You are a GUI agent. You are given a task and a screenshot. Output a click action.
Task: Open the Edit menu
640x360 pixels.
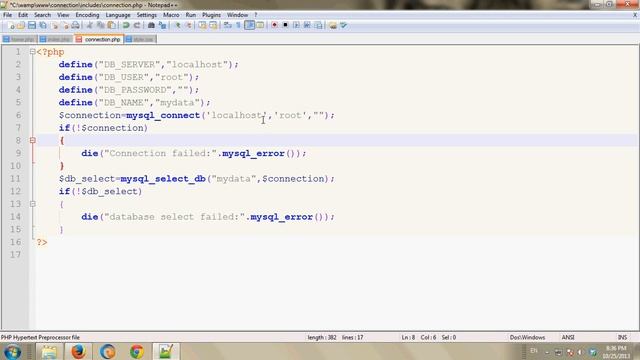coord(23,15)
